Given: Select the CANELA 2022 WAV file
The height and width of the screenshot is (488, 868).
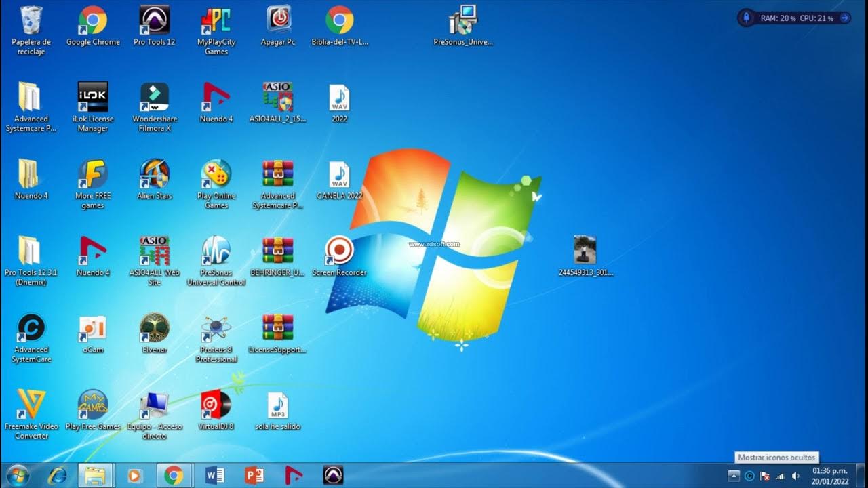Looking at the screenshot, I should tap(340, 180).
